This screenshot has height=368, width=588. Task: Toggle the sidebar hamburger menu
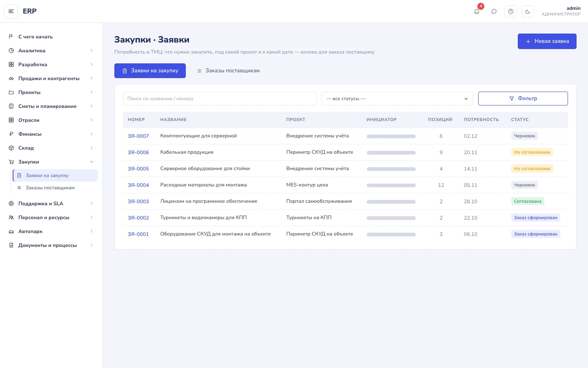tap(11, 11)
